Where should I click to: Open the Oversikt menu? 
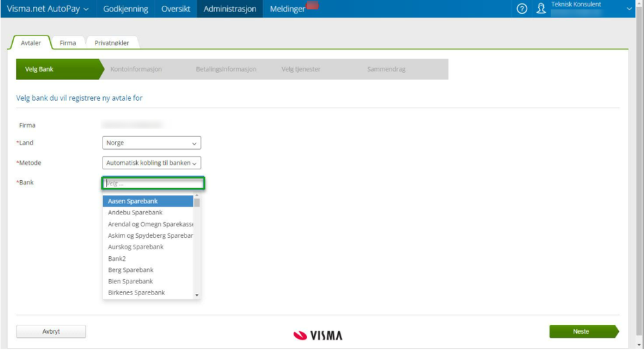(176, 8)
